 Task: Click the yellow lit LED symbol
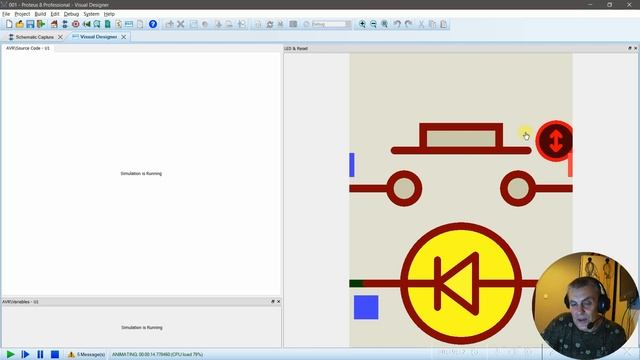point(461,283)
